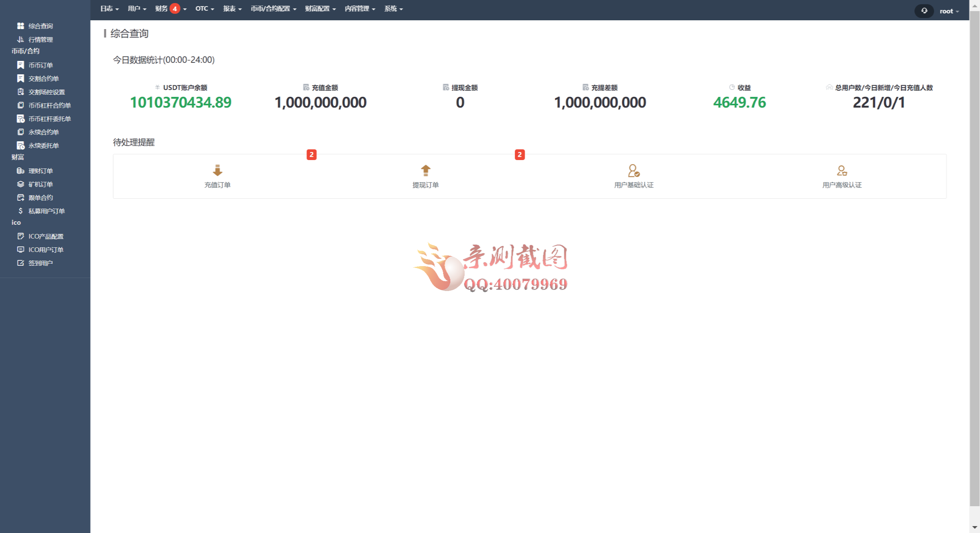Image resolution: width=980 pixels, height=533 pixels.
Task: Click the 签到用户 edit icon
Action: pyautogui.click(x=21, y=263)
